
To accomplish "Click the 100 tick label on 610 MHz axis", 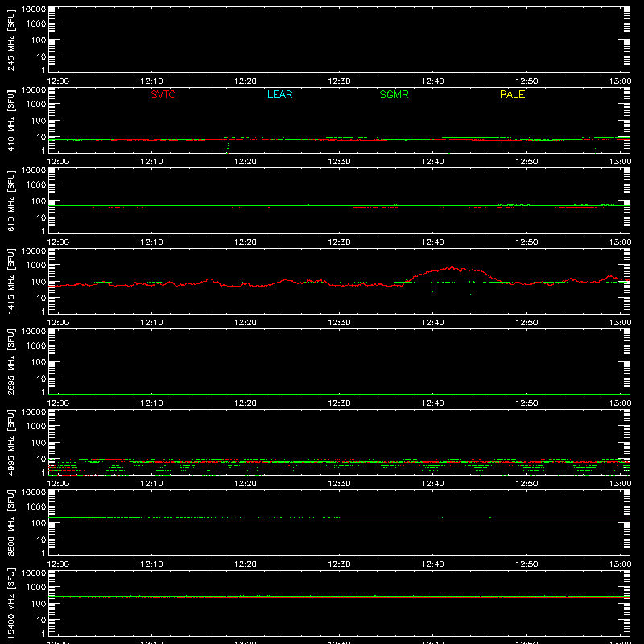I will tap(39, 201).
